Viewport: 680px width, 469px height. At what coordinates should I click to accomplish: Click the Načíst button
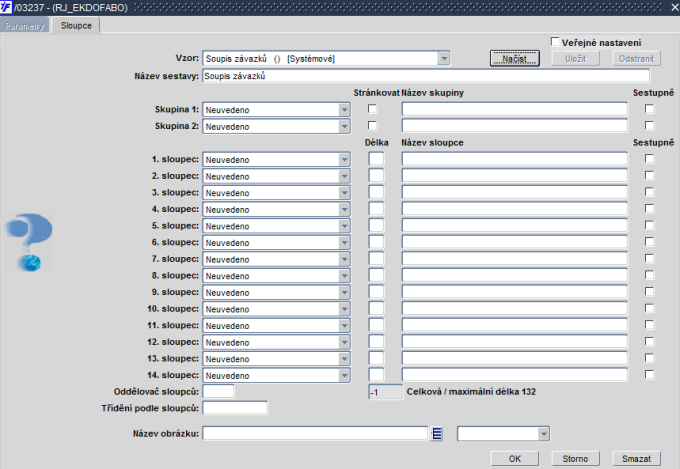tap(515, 59)
